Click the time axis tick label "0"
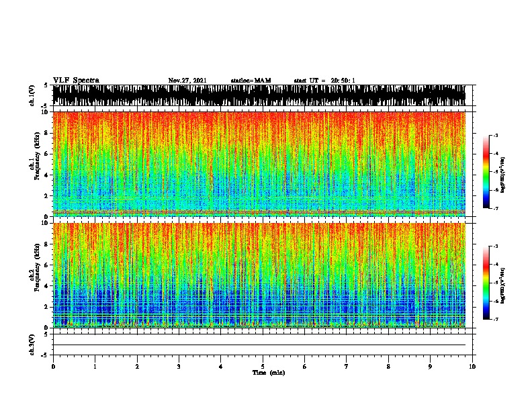 coord(53,367)
